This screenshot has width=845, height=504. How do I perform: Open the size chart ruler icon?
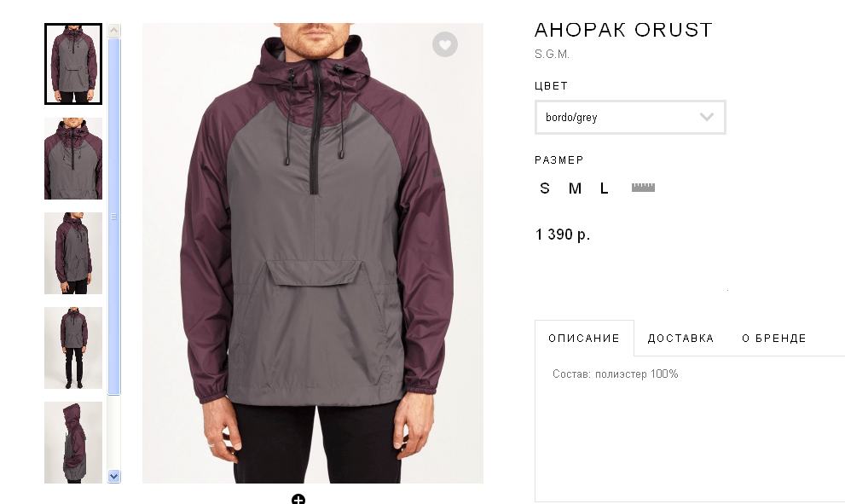(643, 188)
